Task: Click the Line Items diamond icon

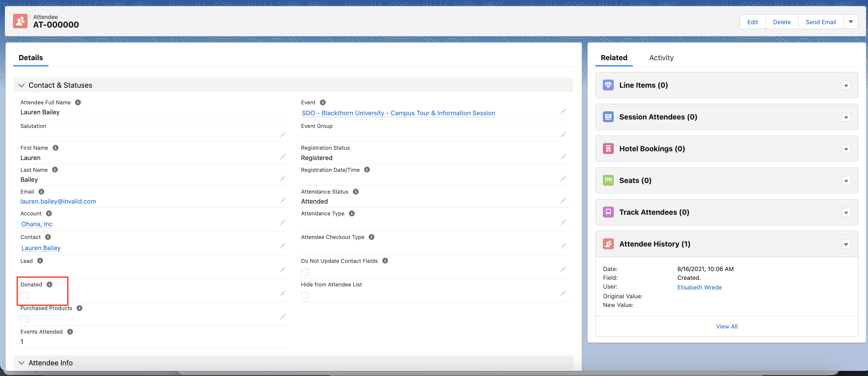Action: [608, 85]
